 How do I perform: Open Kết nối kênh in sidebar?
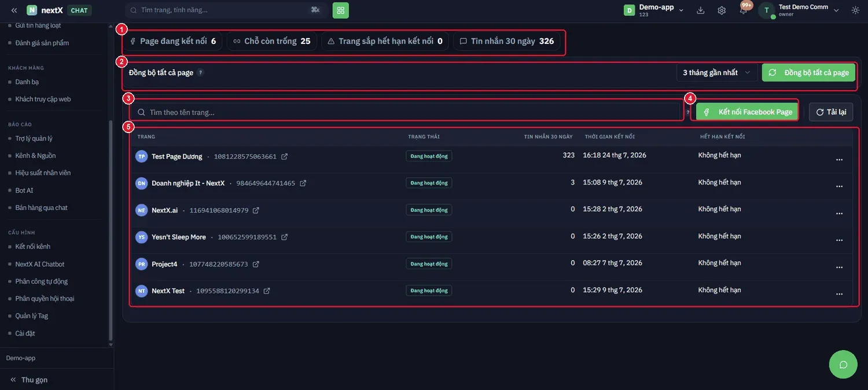(x=32, y=246)
